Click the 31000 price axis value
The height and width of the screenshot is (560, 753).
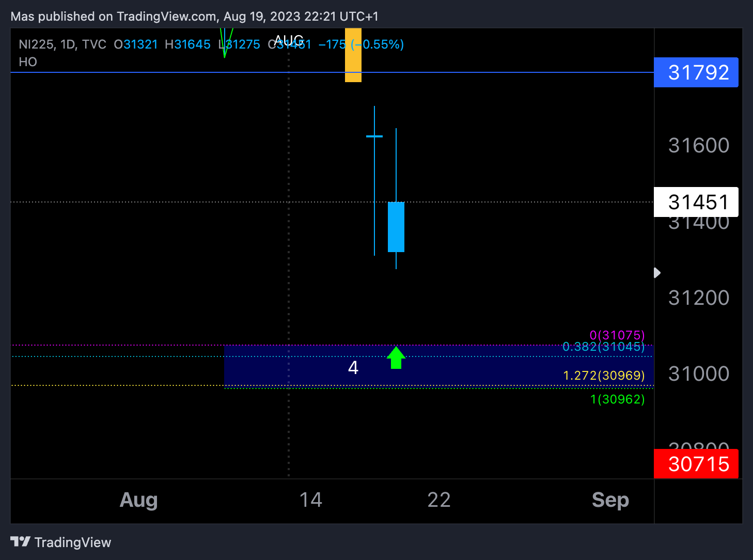[x=699, y=374]
